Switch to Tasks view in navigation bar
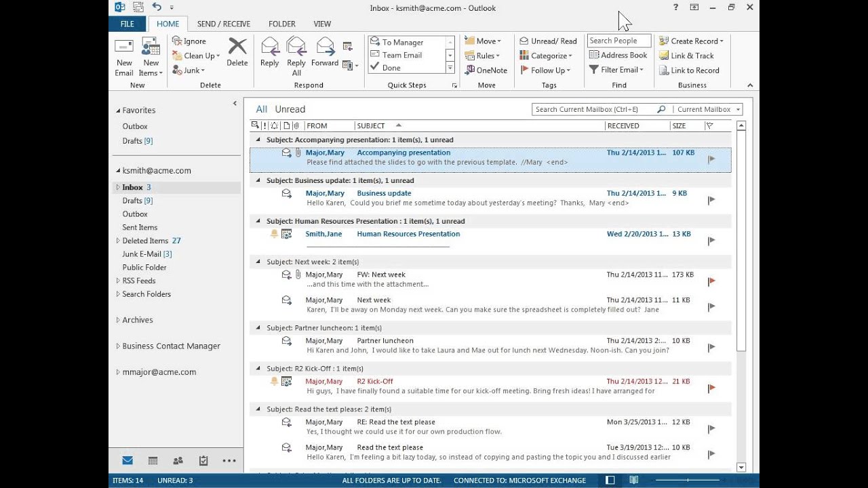Viewport: 868px width, 488px height. coord(203,461)
